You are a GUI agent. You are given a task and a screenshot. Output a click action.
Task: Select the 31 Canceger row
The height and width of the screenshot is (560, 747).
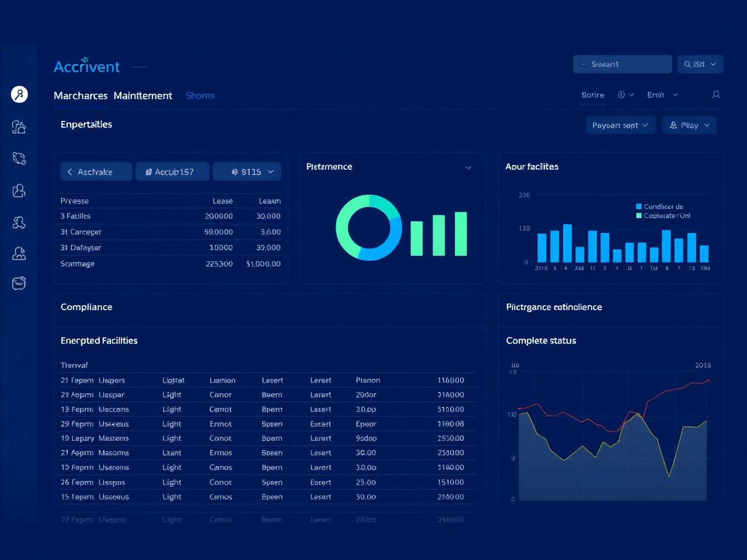[x=171, y=232]
